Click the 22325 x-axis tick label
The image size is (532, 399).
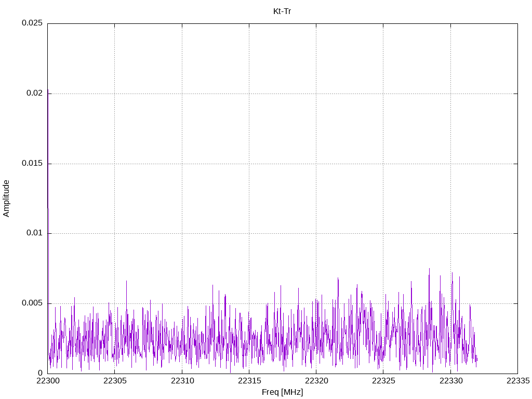pos(383,381)
